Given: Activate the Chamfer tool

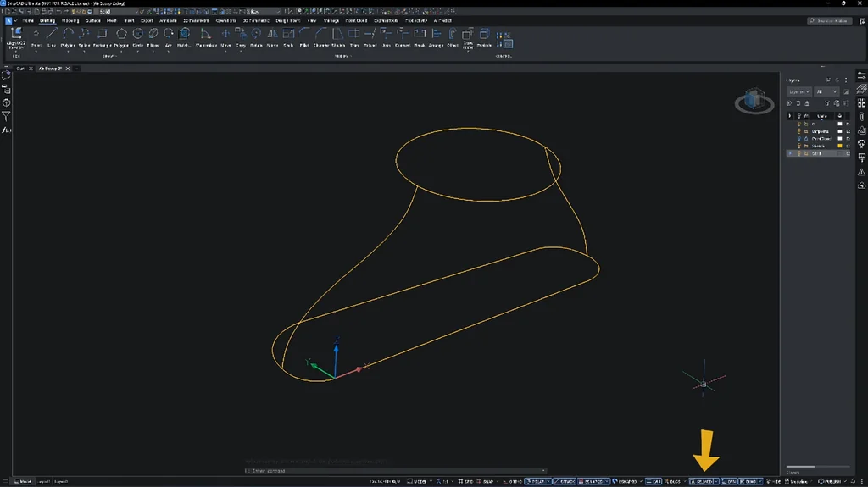Looking at the screenshot, I should tap(320, 37).
